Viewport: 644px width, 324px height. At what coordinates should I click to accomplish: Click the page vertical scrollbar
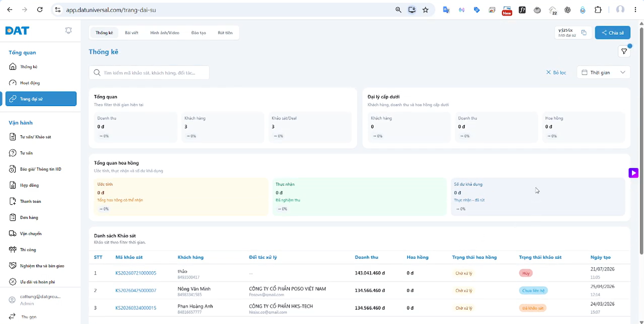click(641, 141)
